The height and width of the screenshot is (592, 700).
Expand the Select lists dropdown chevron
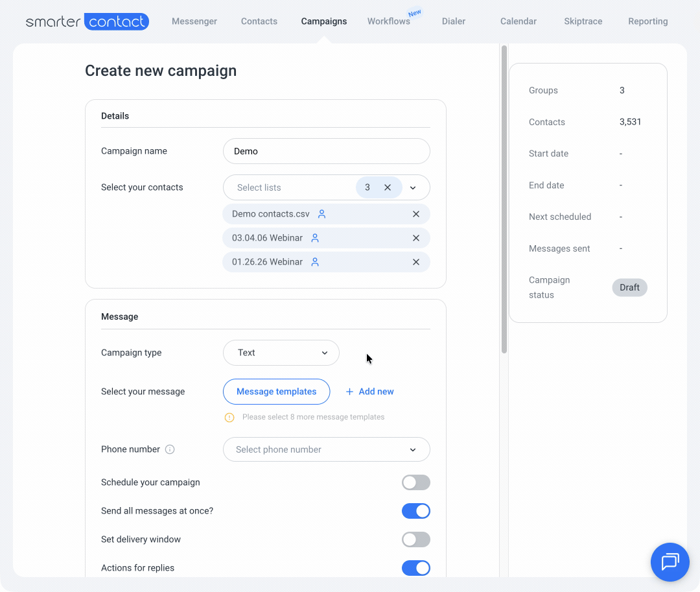[x=413, y=187]
